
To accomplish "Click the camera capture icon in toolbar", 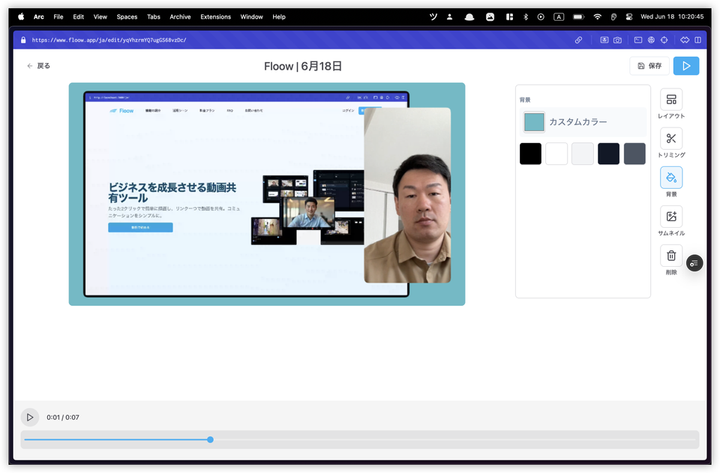I will click(617, 40).
